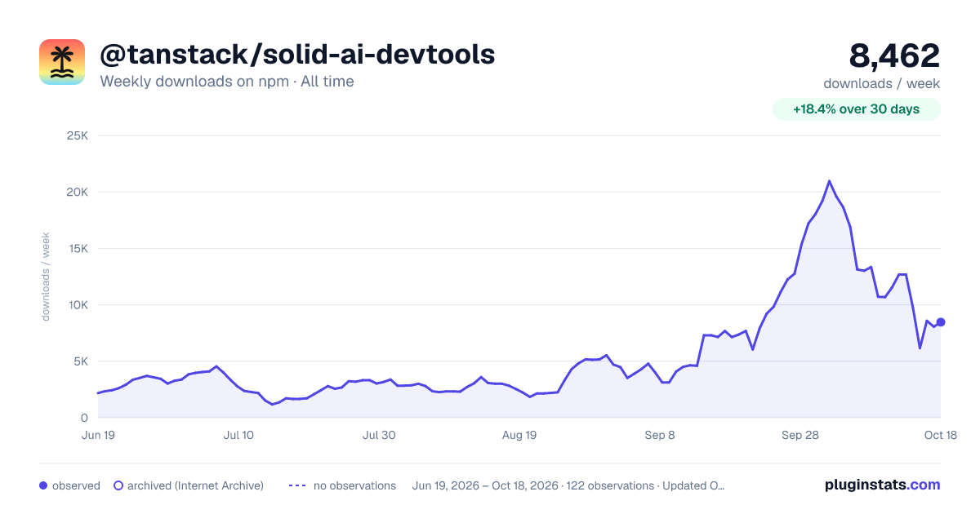Click the Jul 30 x-axis label
Image resolution: width=980 pixels, height=514 pixels.
(x=379, y=435)
